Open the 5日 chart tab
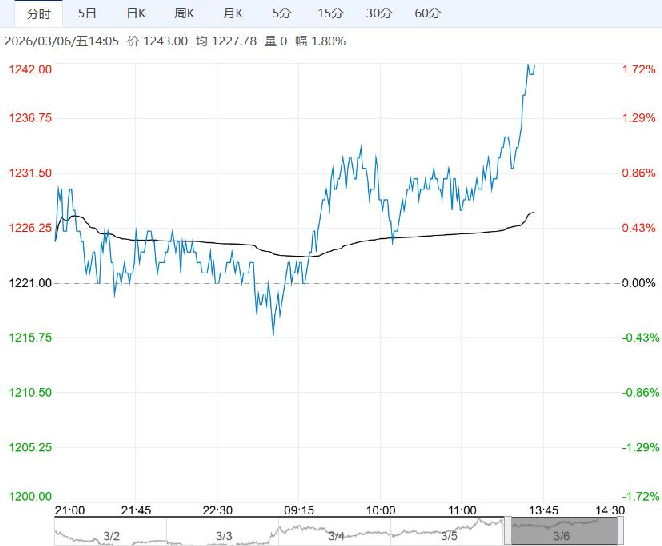This screenshot has height=546, width=662. (88, 13)
